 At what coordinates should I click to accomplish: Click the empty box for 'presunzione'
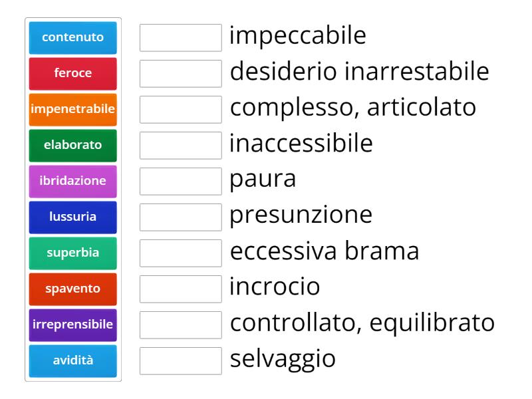point(181,217)
